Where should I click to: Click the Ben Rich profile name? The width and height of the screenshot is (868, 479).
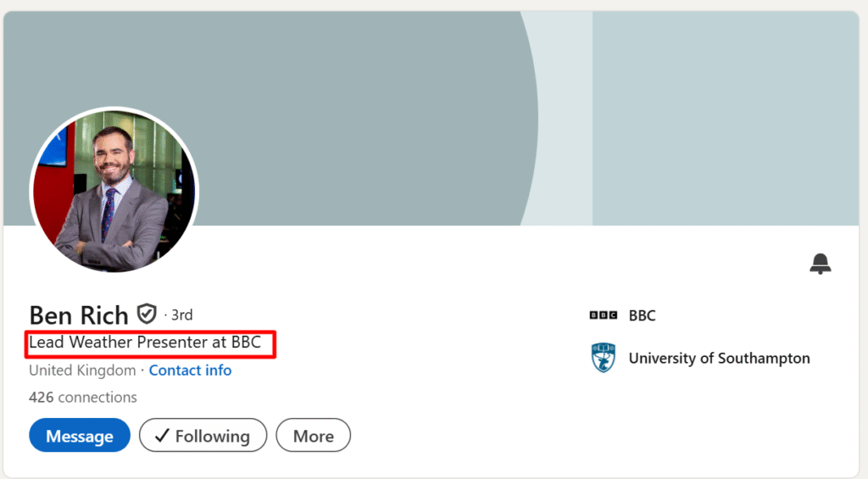pyautogui.click(x=78, y=315)
